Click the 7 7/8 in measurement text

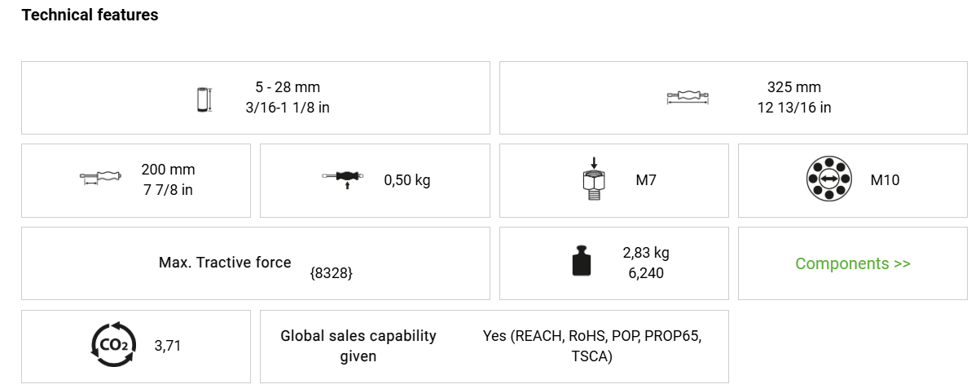(168, 190)
